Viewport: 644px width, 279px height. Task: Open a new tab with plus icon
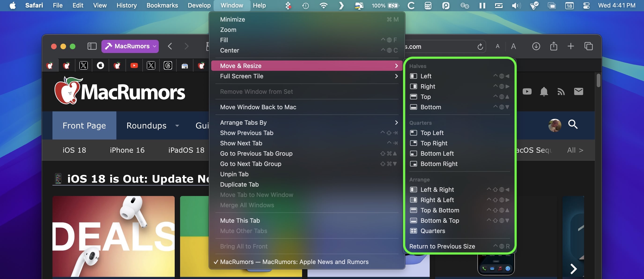click(571, 46)
